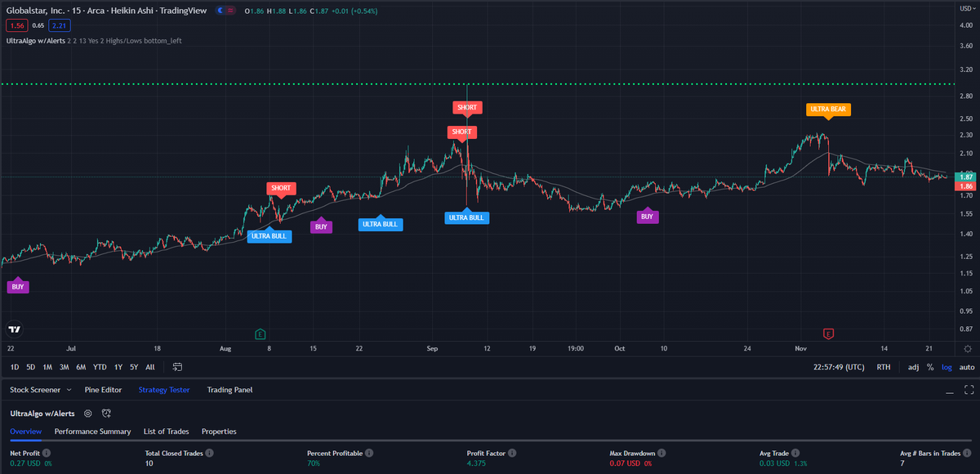
Task: Expand the Stock Screener dropdown arrow
Action: tap(69, 391)
